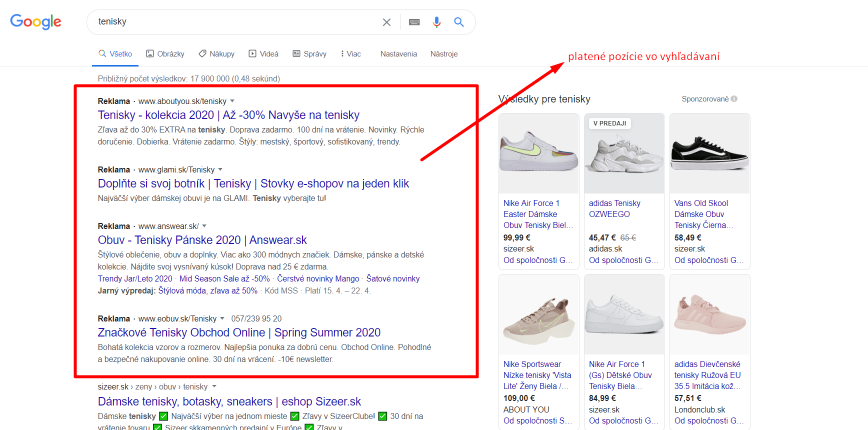Click the Google logo

[x=35, y=21]
